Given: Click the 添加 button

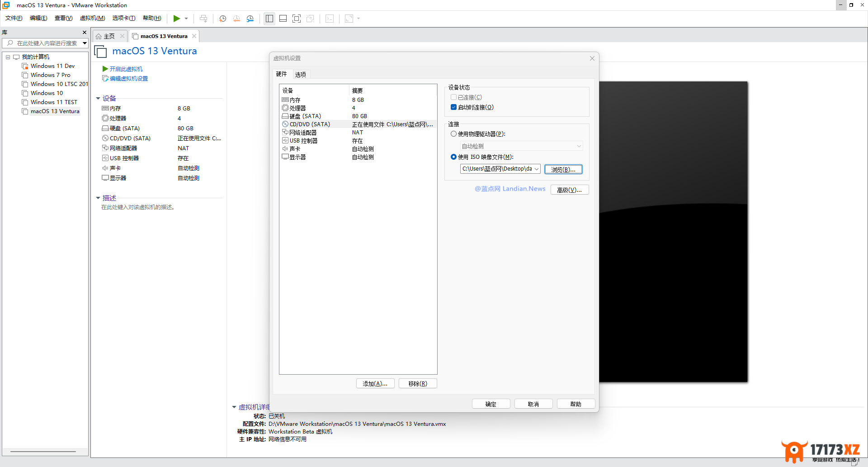Looking at the screenshot, I should pos(375,384).
